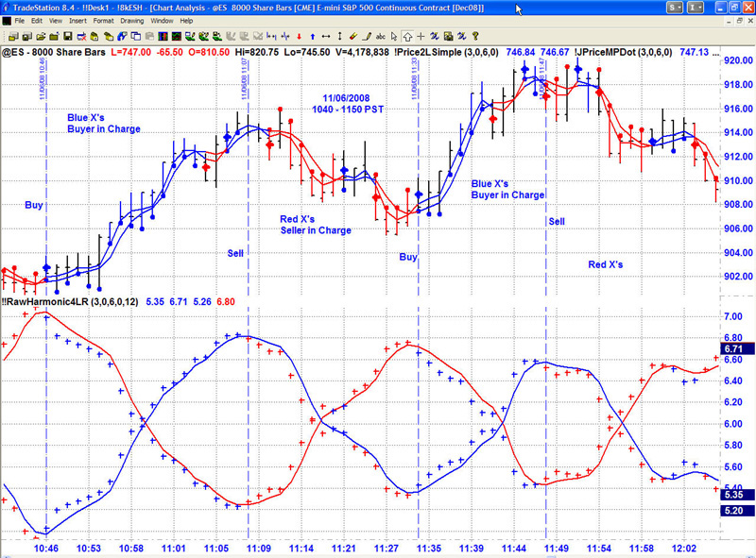Select the horizontal double-arrow tool

[326, 36]
